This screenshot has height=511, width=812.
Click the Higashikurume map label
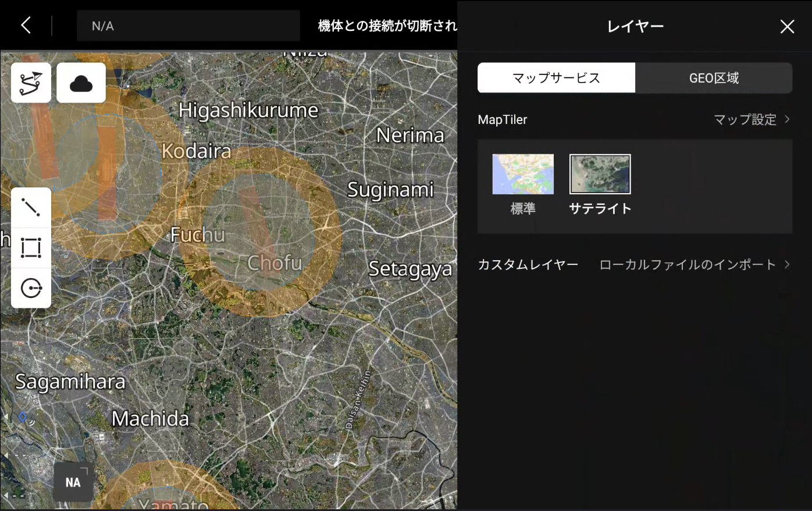pyautogui.click(x=248, y=110)
